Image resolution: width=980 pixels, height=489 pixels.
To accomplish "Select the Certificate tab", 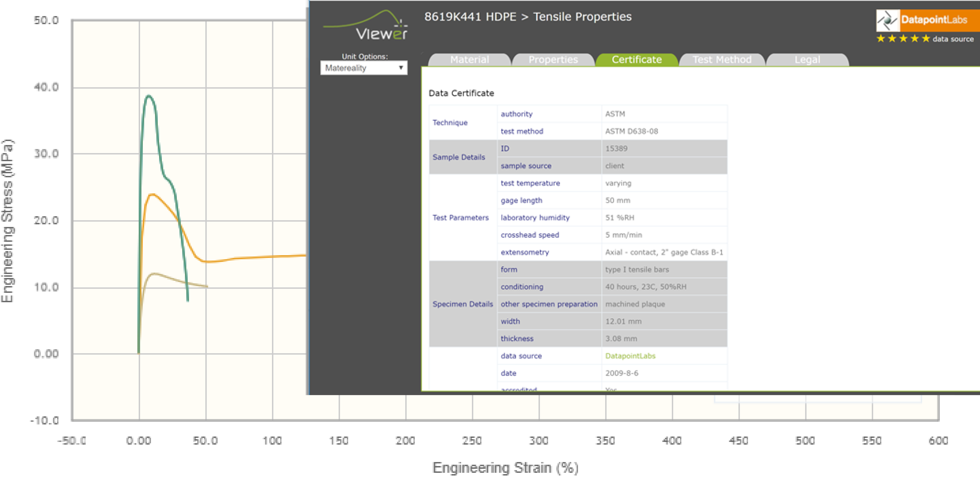I will [637, 60].
